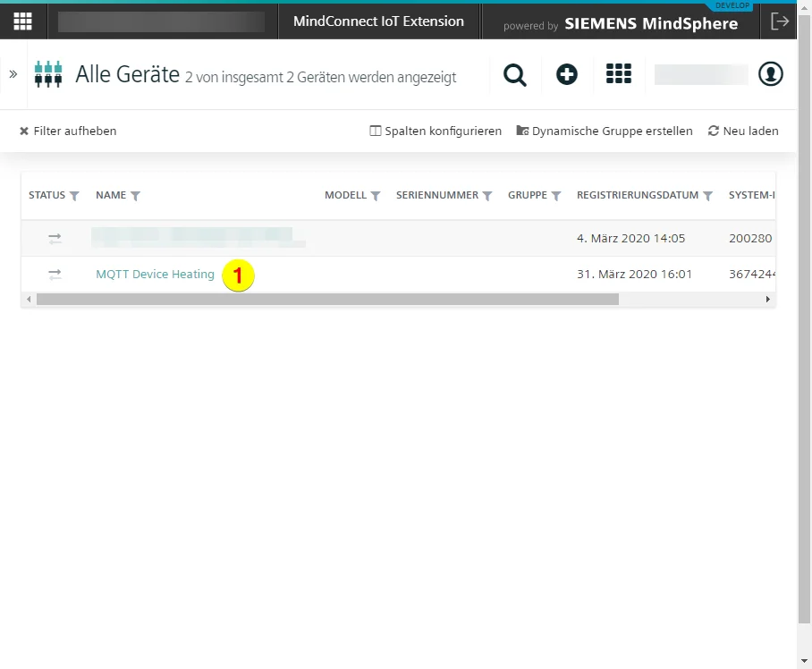Click Spalten konfigurieren
The height and width of the screenshot is (669, 812).
point(436,131)
